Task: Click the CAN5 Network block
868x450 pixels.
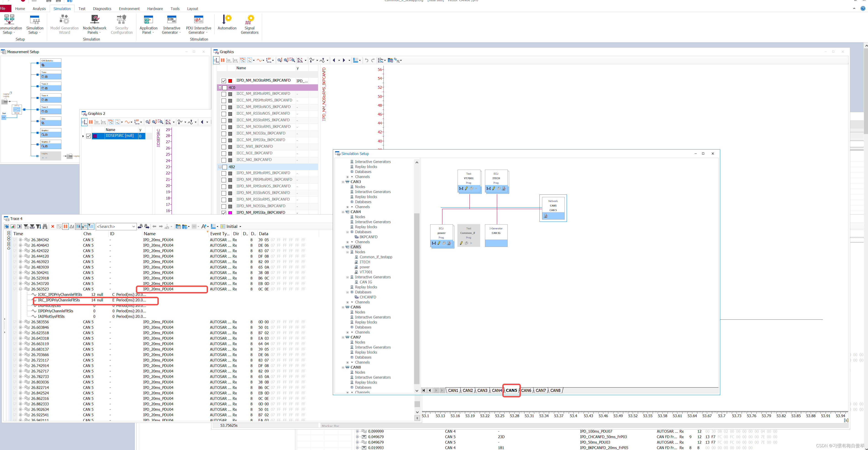Action: (x=553, y=208)
